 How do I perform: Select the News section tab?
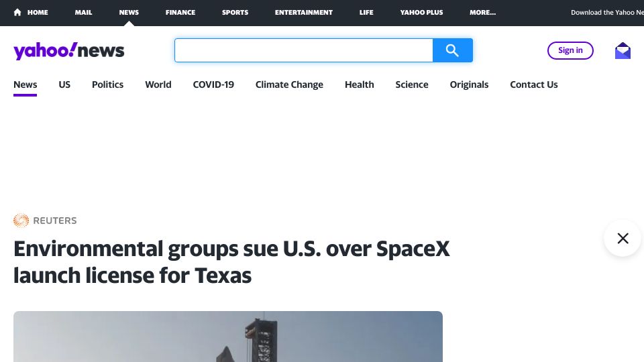click(x=25, y=84)
